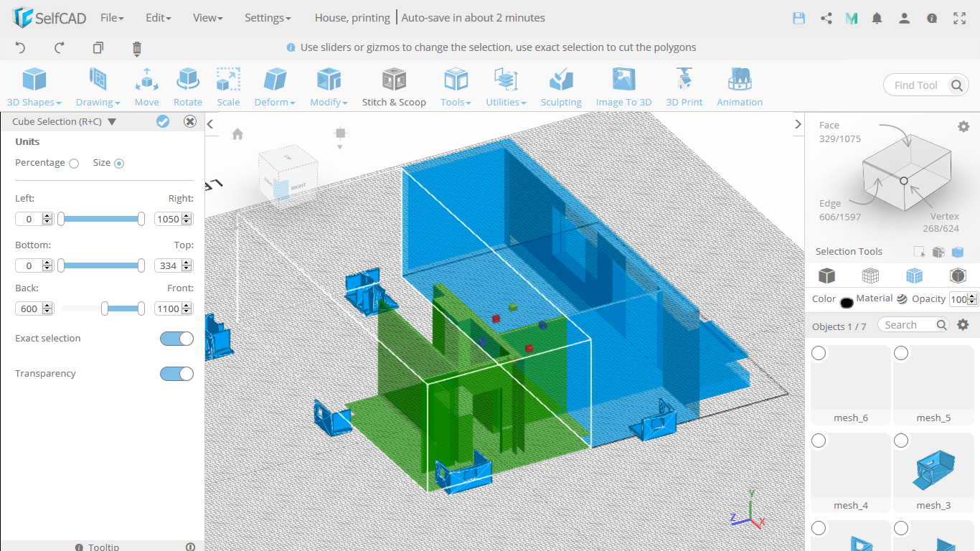Viewport: 980px width, 551px height.
Task: Open the Modify dropdown
Action: click(329, 87)
